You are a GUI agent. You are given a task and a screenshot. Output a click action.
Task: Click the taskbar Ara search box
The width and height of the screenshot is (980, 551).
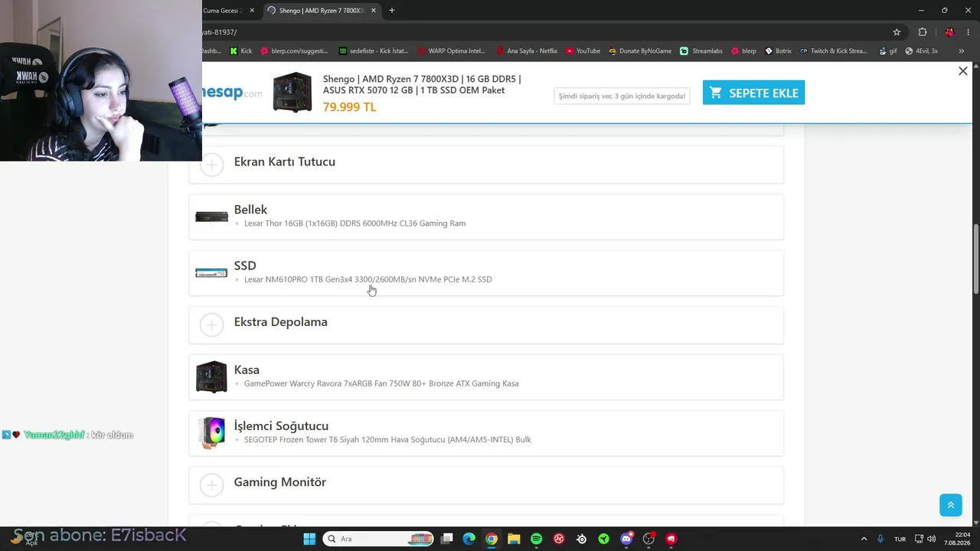pos(379,539)
